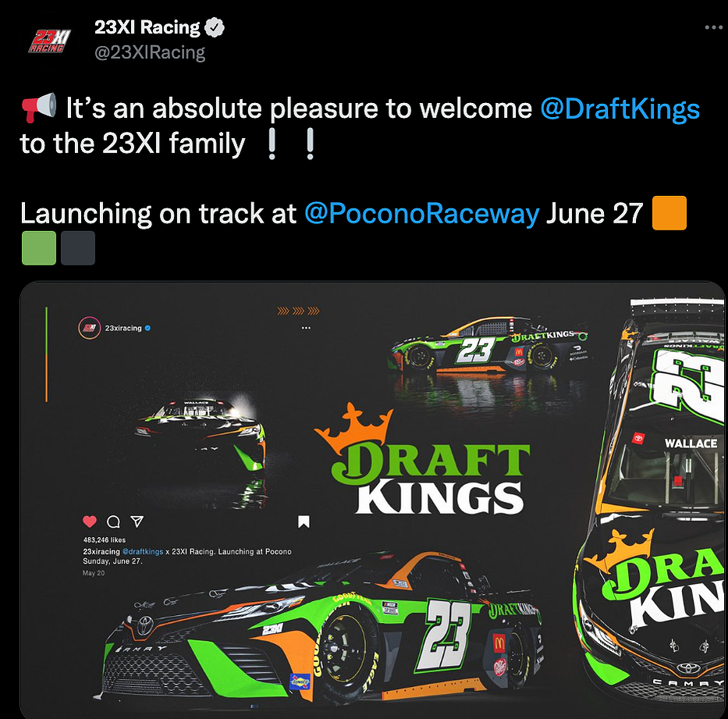The height and width of the screenshot is (719, 728).
Task: Open the @PoconoRaceway mention link
Action: (x=421, y=214)
